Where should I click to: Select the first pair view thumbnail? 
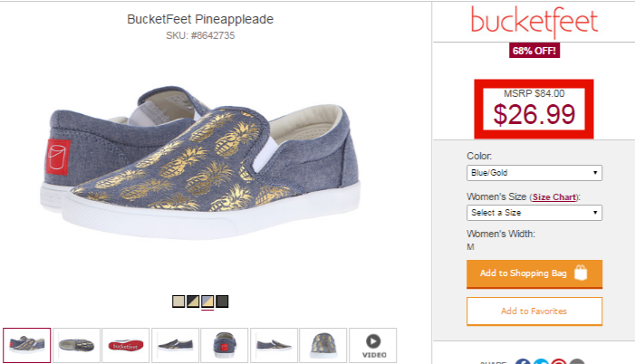[x=27, y=345]
